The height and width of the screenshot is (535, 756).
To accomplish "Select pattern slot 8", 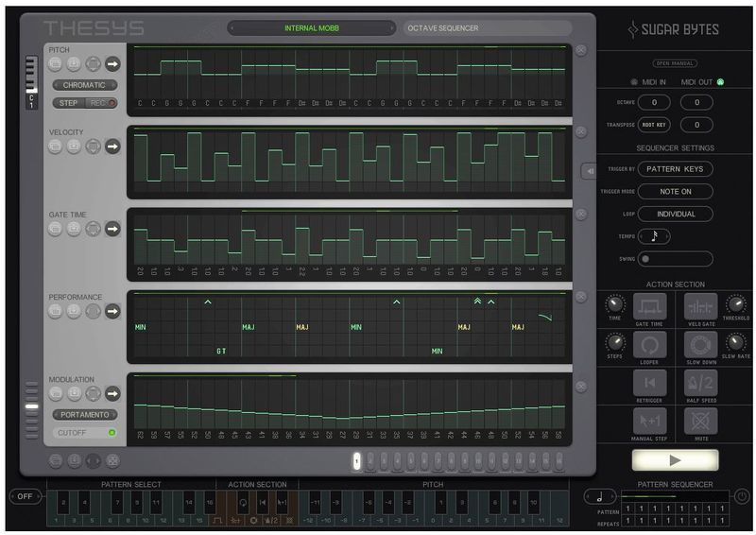I will click(452, 460).
